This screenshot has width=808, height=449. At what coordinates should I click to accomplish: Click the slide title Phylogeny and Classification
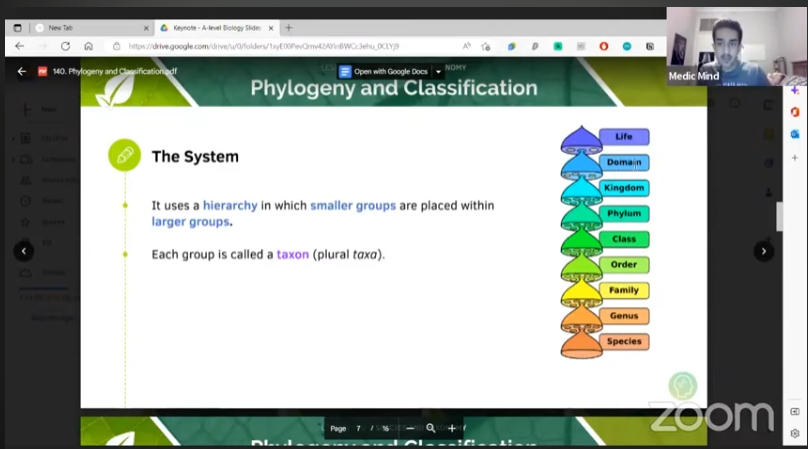(x=394, y=88)
